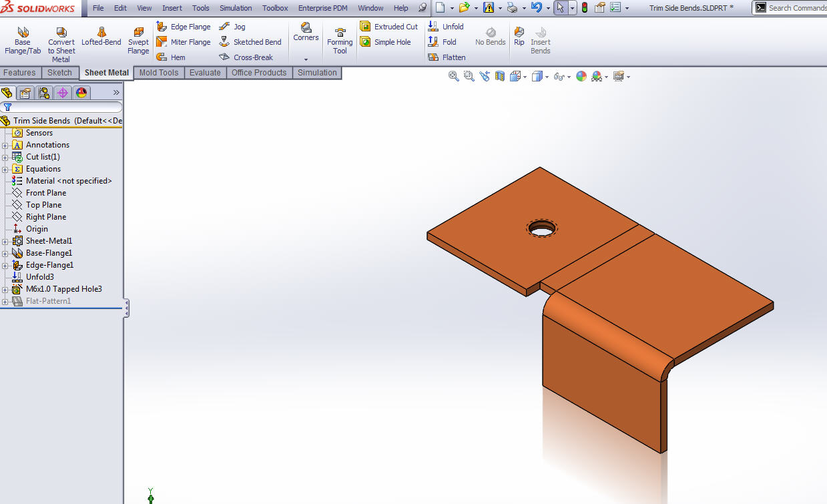
Task: Click the Unfold command
Action: (446, 27)
